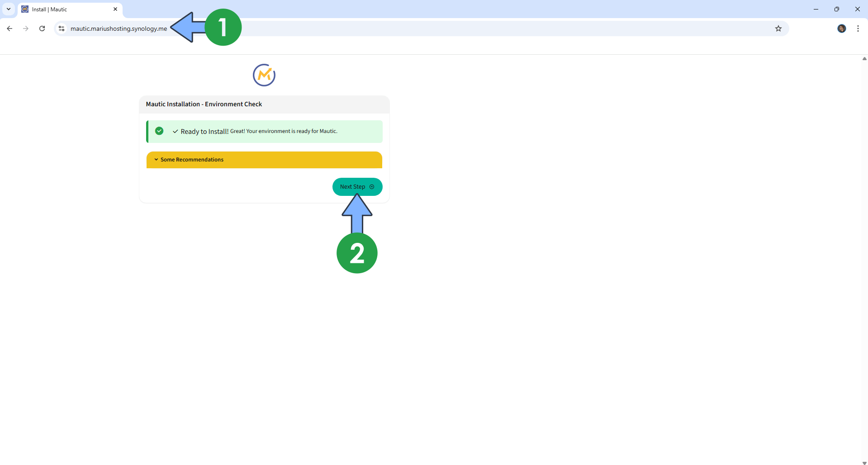Expand the Some Recommendations section
The width and height of the screenshot is (868, 465).
[x=264, y=160]
